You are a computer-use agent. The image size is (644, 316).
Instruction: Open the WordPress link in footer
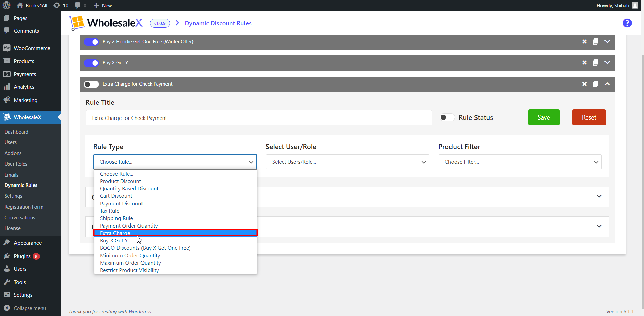(x=140, y=312)
